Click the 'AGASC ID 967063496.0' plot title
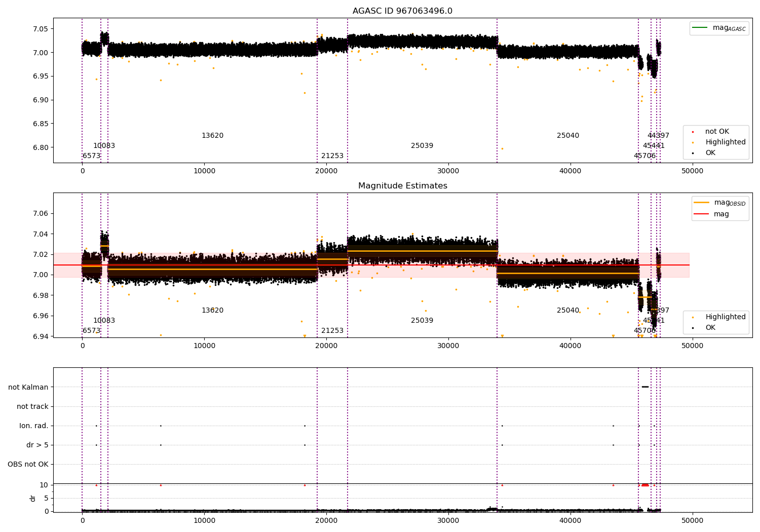 click(402, 11)
